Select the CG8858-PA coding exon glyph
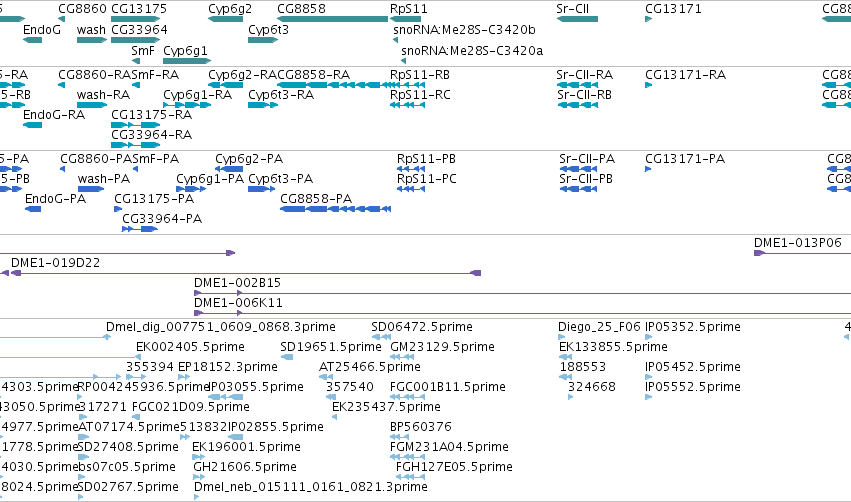This screenshot has height=502, width=851. [x=335, y=209]
